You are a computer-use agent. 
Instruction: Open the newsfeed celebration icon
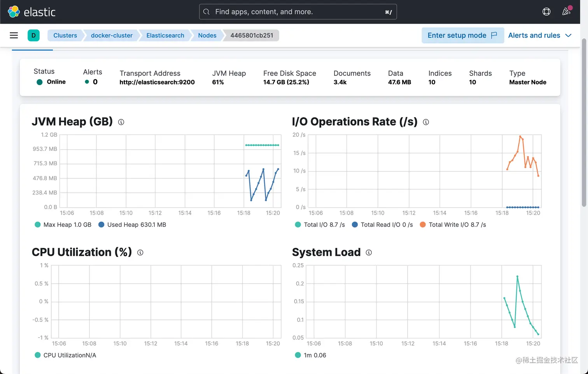(x=566, y=11)
